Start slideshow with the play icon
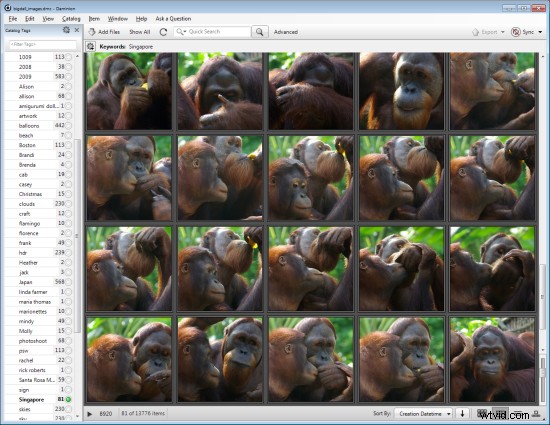The width and height of the screenshot is (550, 425). 89,414
